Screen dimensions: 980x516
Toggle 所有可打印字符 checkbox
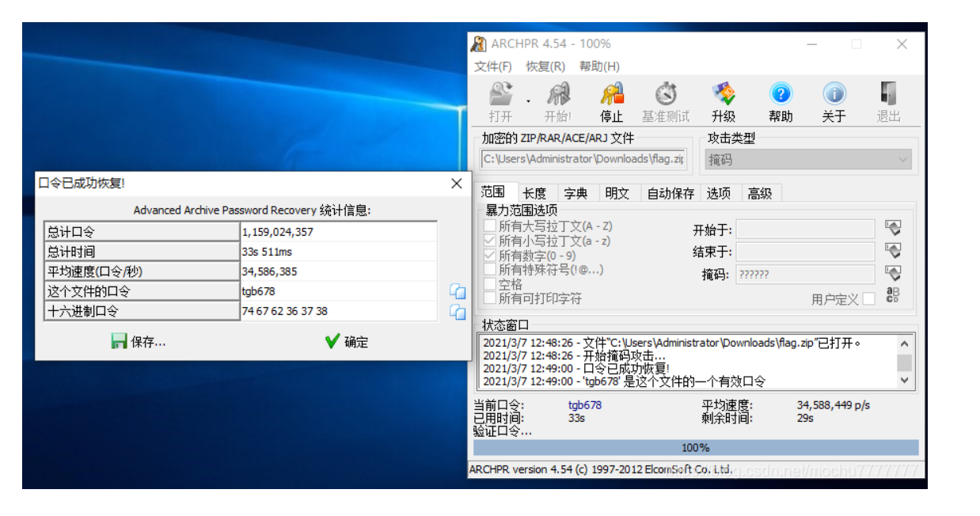tap(490, 298)
